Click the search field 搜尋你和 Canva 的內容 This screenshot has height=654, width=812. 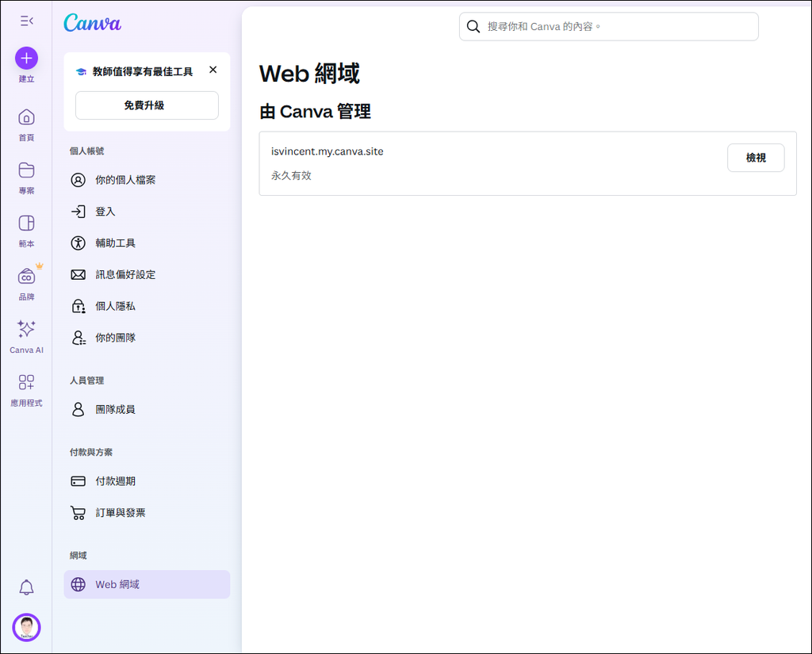click(x=608, y=26)
